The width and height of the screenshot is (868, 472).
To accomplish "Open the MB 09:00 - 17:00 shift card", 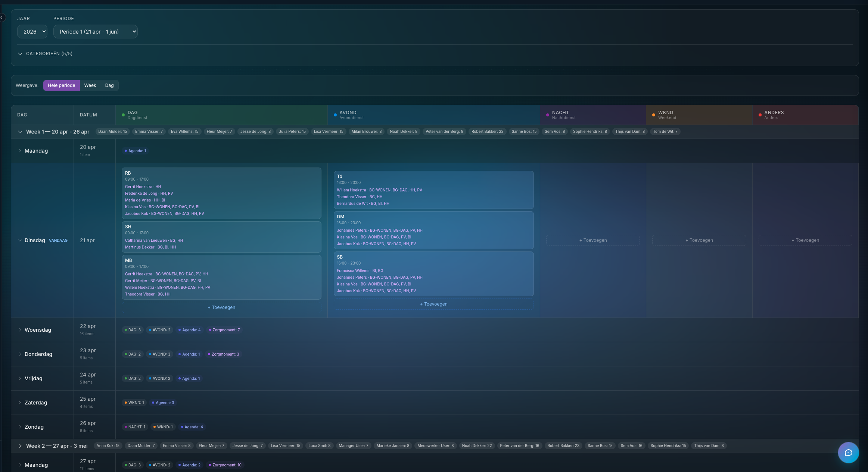I will click(221, 277).
